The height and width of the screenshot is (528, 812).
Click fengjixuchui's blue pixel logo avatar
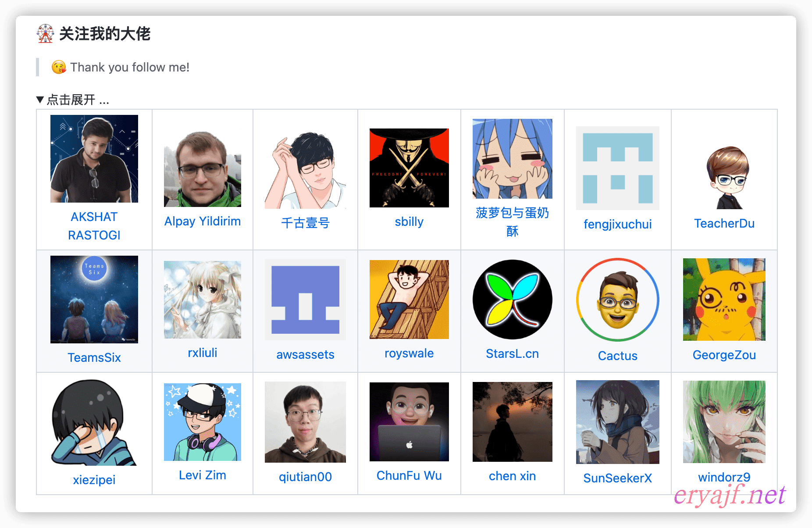tap(617, 168)
